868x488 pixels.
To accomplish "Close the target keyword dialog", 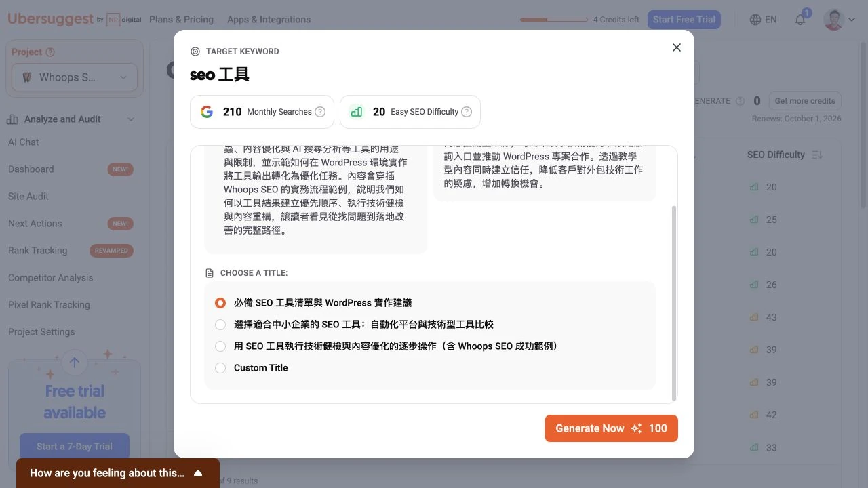I will (676, 47).
